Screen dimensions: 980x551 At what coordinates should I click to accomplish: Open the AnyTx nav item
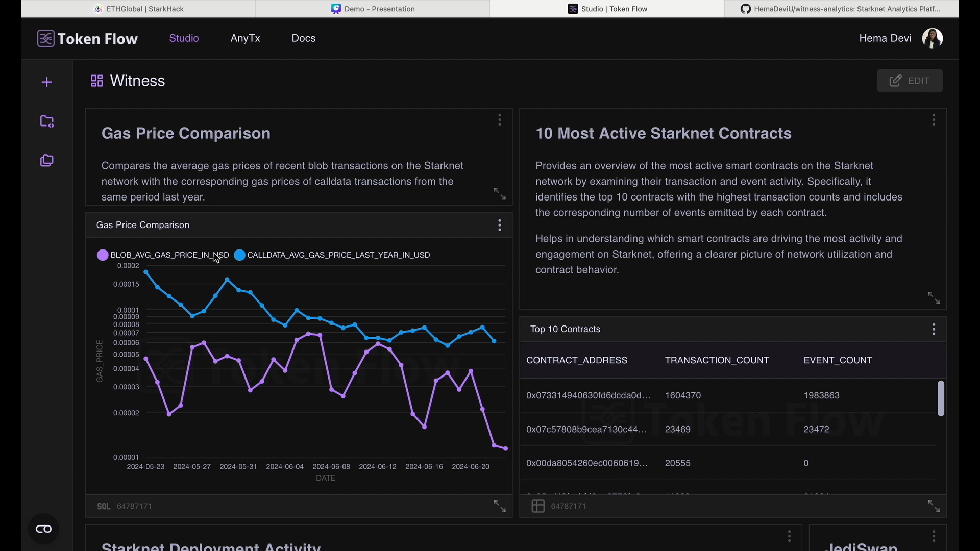coord(246,38)
